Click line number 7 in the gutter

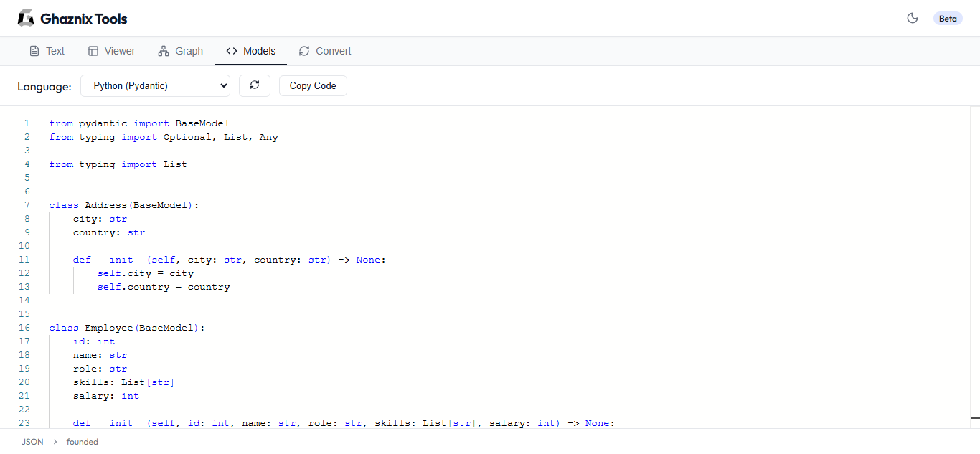27,205
